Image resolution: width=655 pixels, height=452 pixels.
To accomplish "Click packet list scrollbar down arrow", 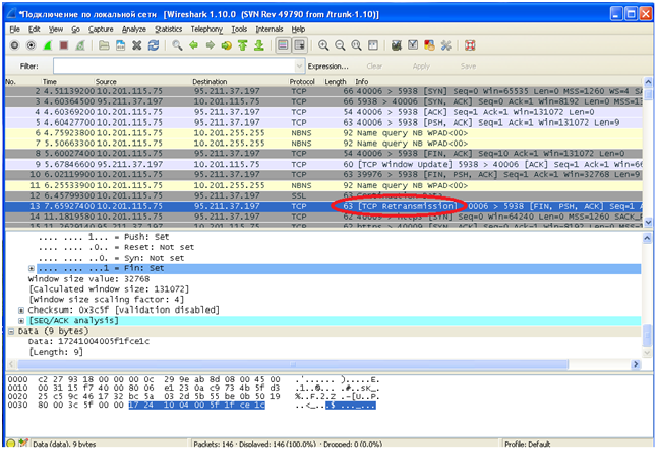I will (x=648, y=222).
